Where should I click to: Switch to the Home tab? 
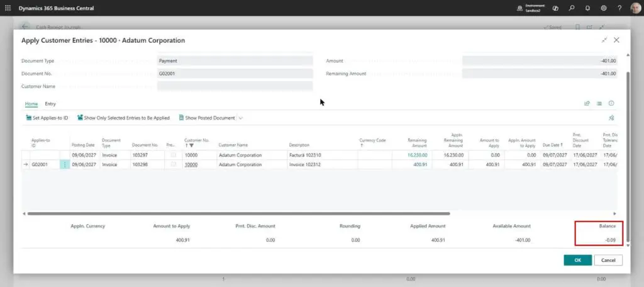point(31,104)
